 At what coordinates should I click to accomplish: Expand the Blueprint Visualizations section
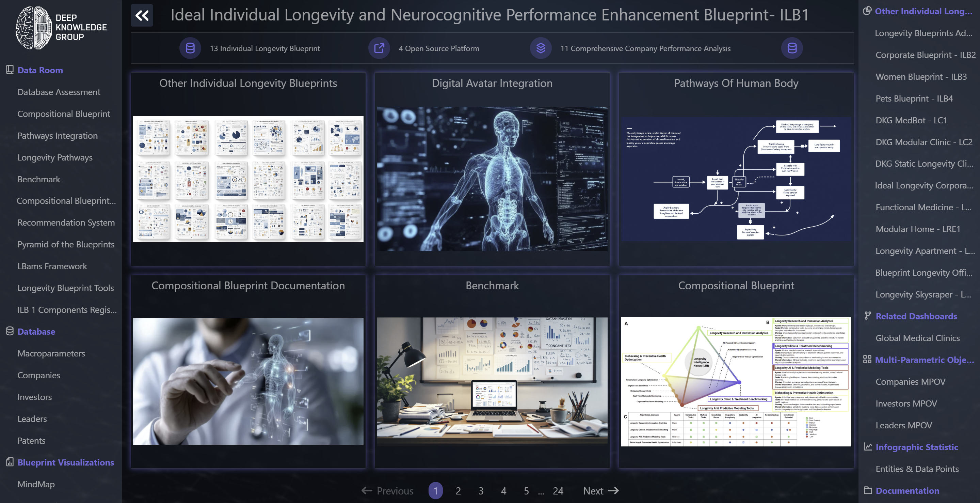tap(65, 462)
